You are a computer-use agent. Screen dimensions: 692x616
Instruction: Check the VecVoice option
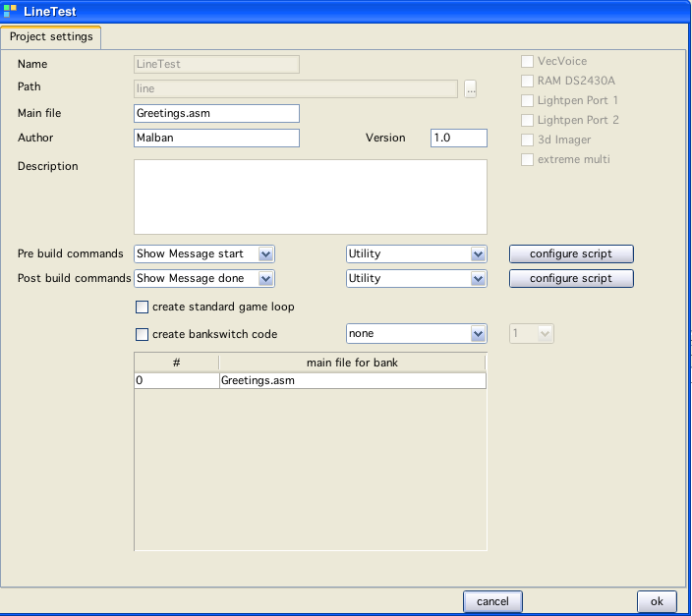point(528,62)
